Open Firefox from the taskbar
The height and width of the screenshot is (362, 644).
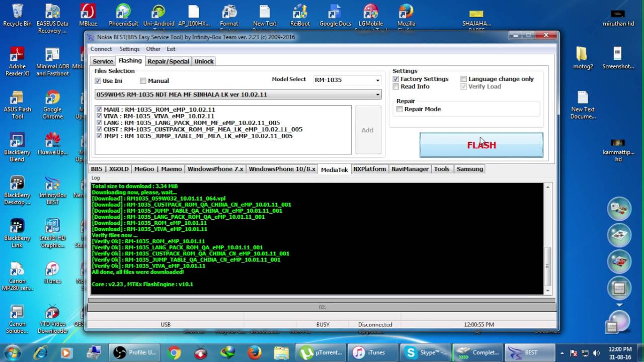click(255, 352)
